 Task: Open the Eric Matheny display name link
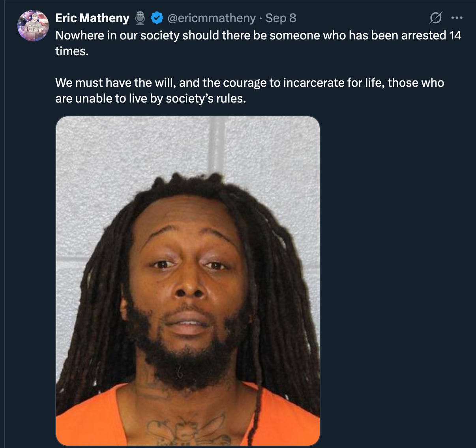pos(92,18)
